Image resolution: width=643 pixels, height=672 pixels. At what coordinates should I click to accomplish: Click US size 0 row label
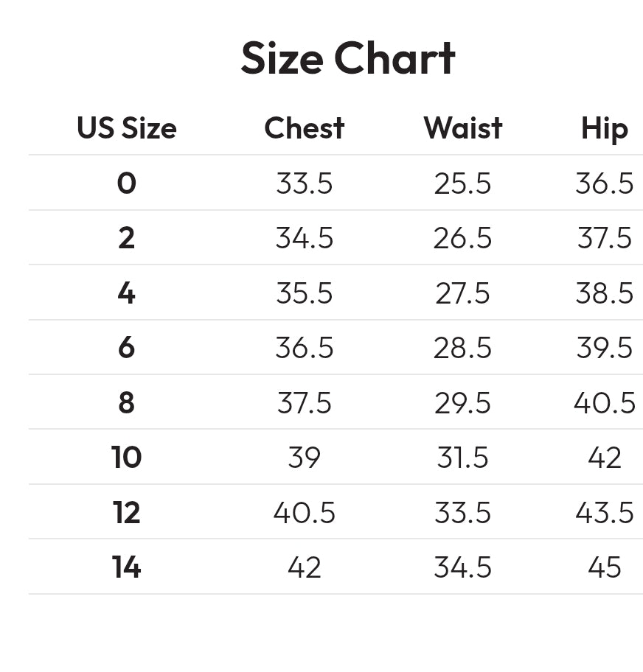click(x=127, y=183)
